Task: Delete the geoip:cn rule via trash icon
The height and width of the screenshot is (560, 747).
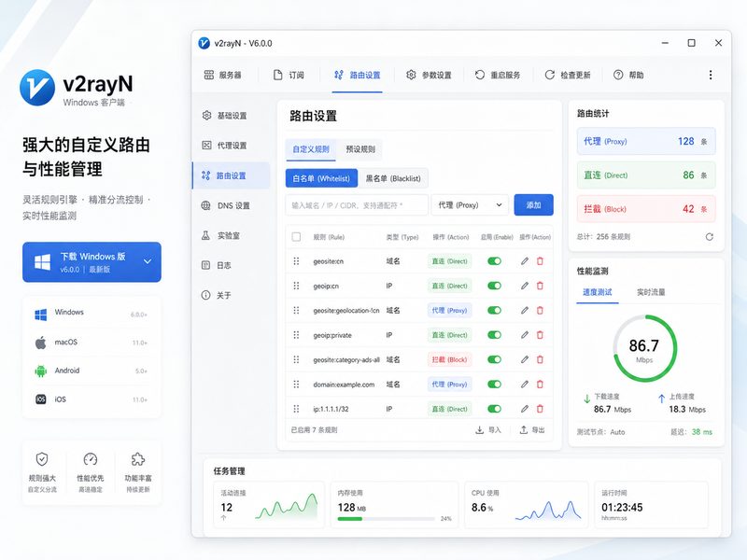Action: (x=540, y=286)
